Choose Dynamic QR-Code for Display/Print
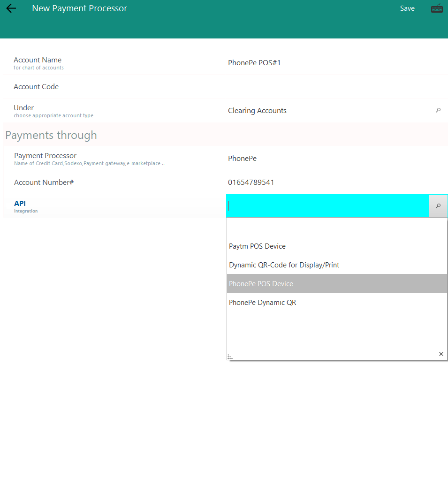 (284, 265)
